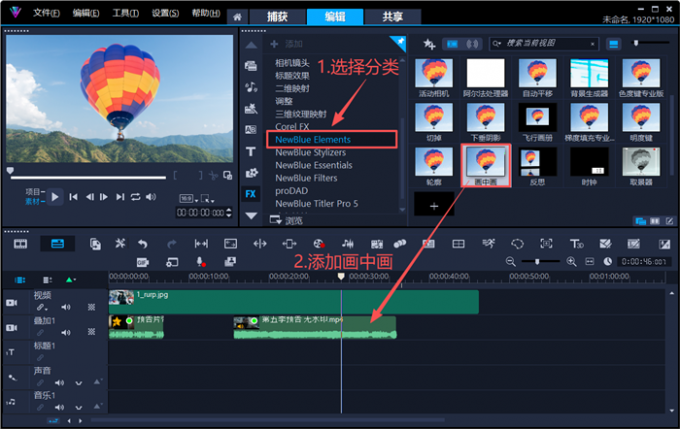Click the favorites star icon above filter gallery

tap(429, 44)
